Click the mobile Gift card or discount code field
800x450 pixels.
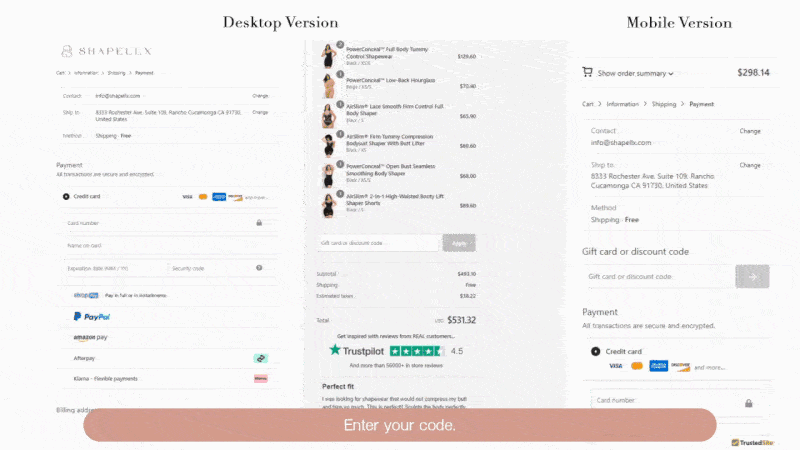point(658,277)
